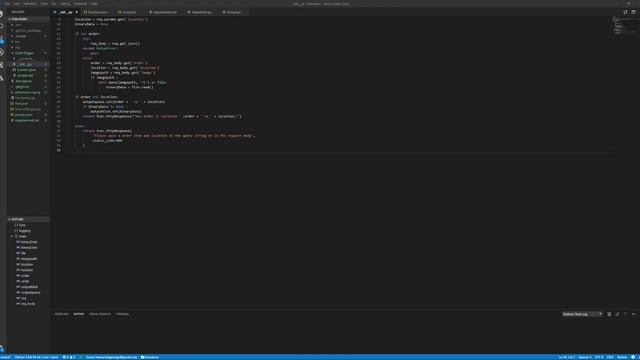This screenshot has height=360, width=640.
Task: Open the Python Test Log output channel dropdown
Action: click(x=582, y=314)
